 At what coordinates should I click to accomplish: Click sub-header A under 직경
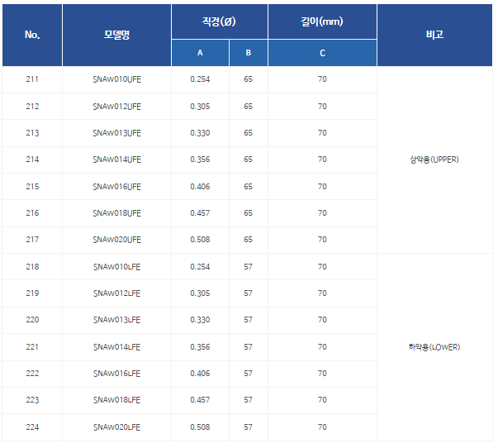pyautogui.click(x=200, y=53)
